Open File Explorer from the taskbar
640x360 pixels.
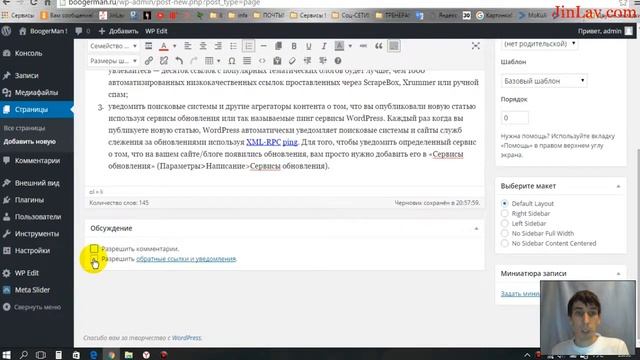(129, 355)
